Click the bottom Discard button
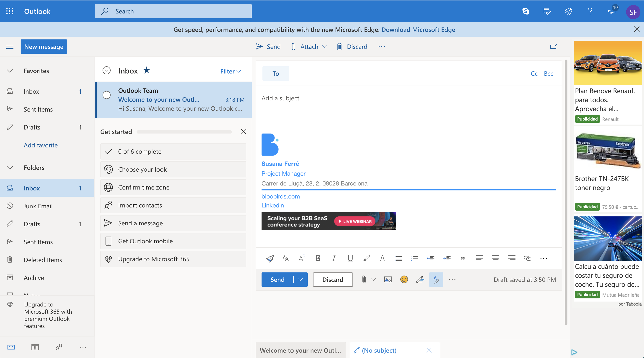644x358 pixels. [333, 279]
